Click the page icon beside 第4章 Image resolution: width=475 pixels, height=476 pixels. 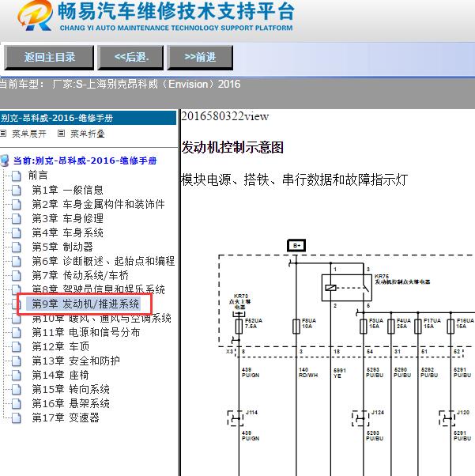pyautogui.click(x=17, y=233)
